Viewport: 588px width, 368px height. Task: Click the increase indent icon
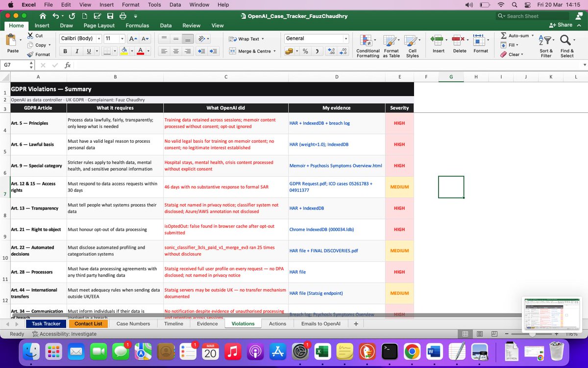(x=213, y=51)
